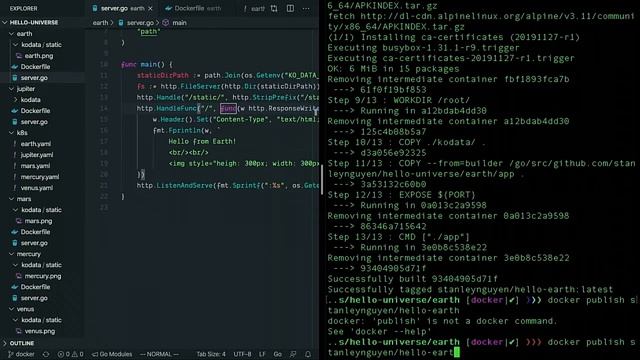640x360 pixels.
Task: Click the EXPLORER panel title
Action: 23,8
